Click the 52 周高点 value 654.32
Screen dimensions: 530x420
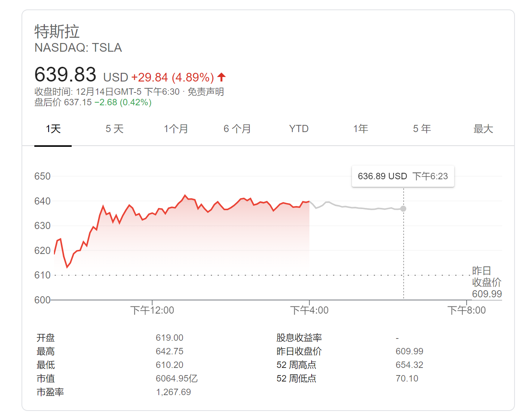click(x=409, y=365)
